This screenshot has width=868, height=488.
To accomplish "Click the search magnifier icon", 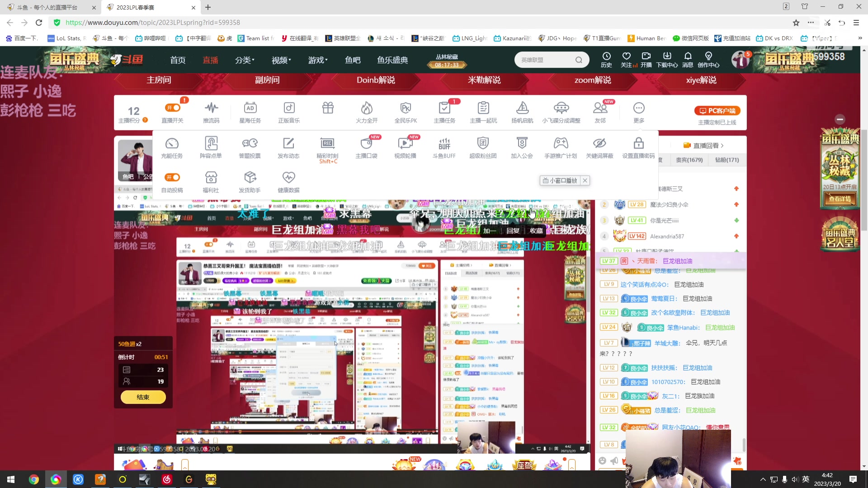I will tap(579, 60).
